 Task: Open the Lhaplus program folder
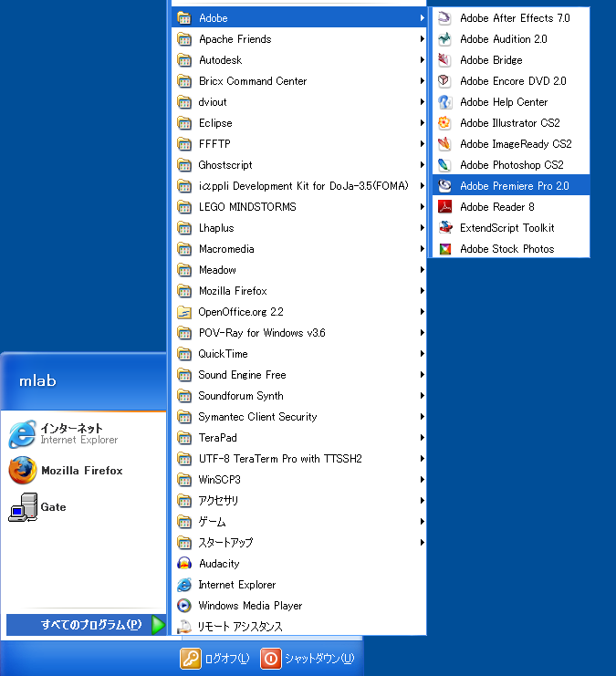coord(299,228)
